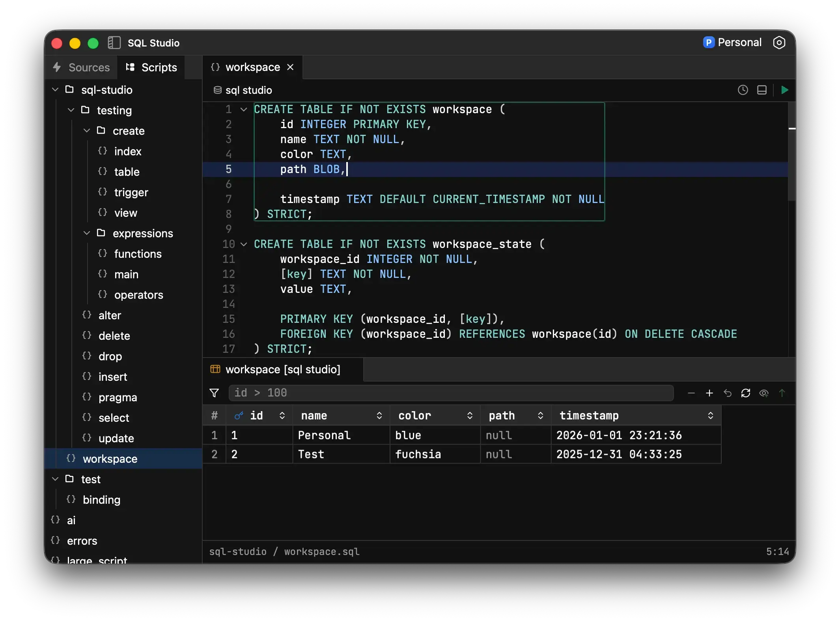Commit changes with the up arrow icon
Screen dimensions: 840x622
[x=782, y=393]
